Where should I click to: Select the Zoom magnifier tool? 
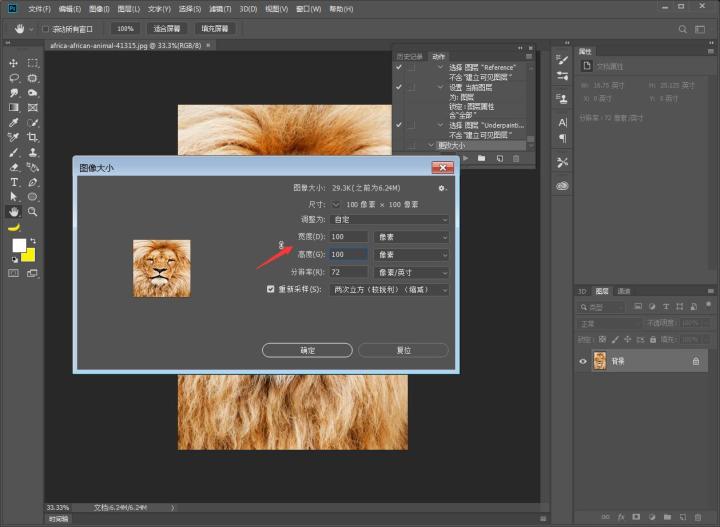click(33, 212)
